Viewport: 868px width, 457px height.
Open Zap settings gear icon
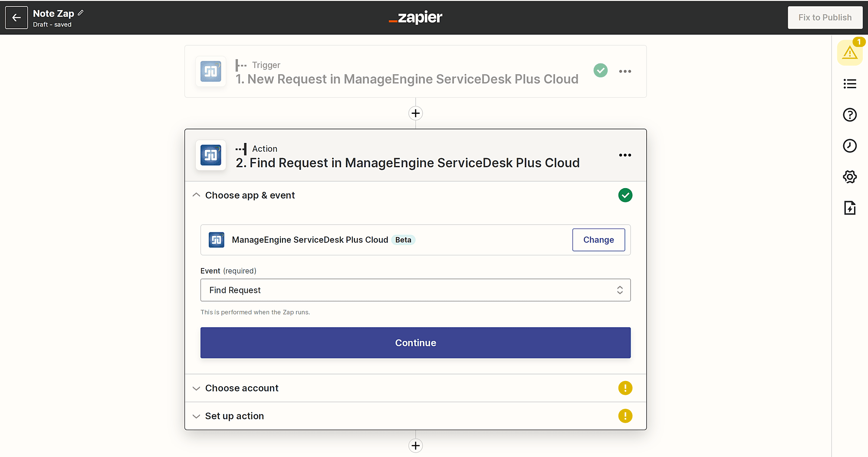pyautogui.click(x=850, y=177)
